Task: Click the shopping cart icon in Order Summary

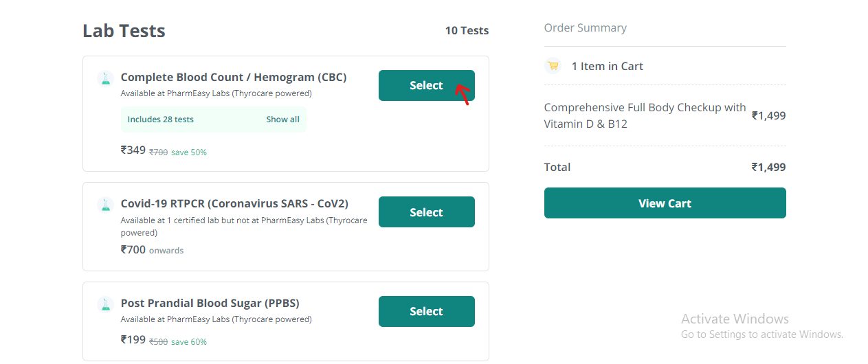Action: 553,66
